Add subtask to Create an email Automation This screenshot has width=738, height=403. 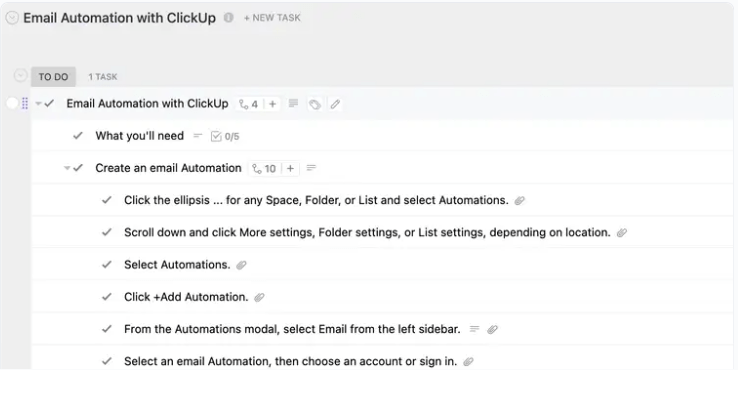point(290,169)
